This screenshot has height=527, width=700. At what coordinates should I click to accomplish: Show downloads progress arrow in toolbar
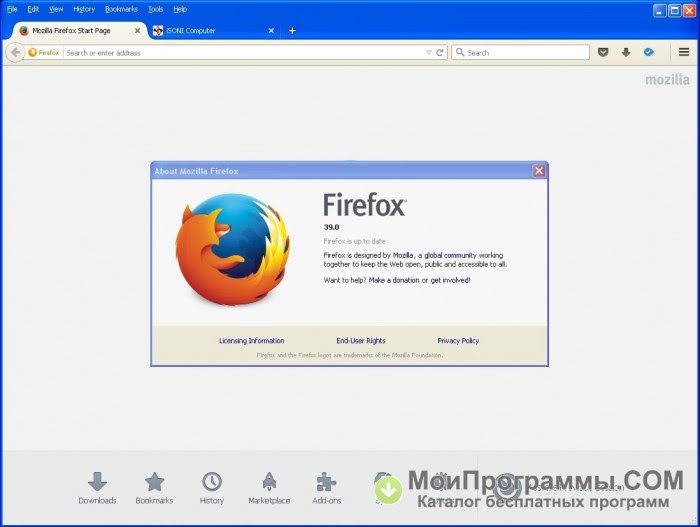pos(626,52)
